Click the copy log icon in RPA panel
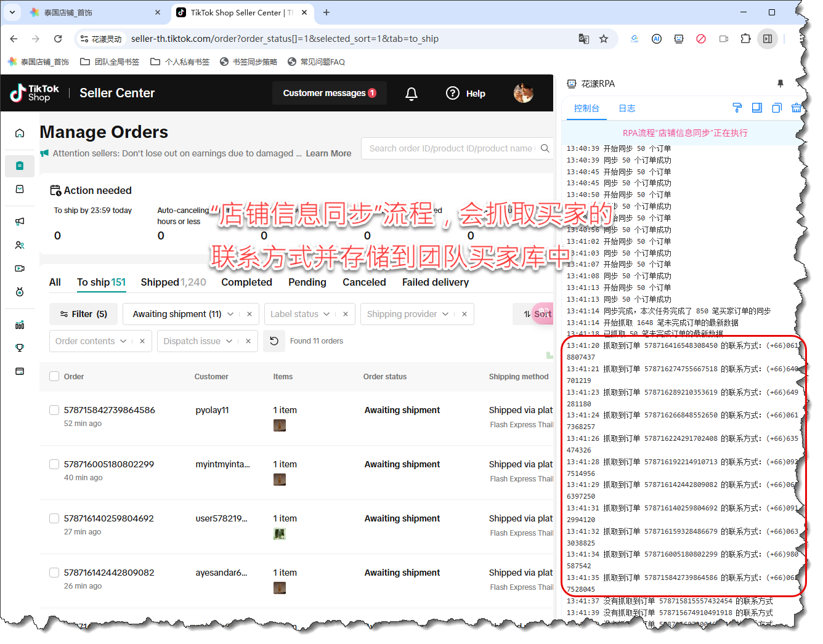 point(777,108)
